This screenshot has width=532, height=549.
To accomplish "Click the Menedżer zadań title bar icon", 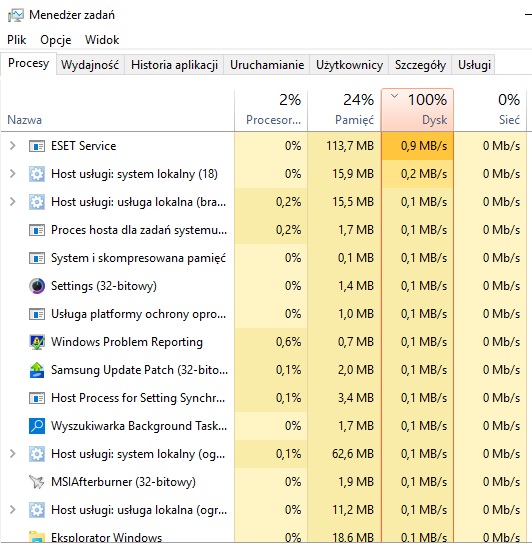I will pyautogui.click(x=15, y=15).
